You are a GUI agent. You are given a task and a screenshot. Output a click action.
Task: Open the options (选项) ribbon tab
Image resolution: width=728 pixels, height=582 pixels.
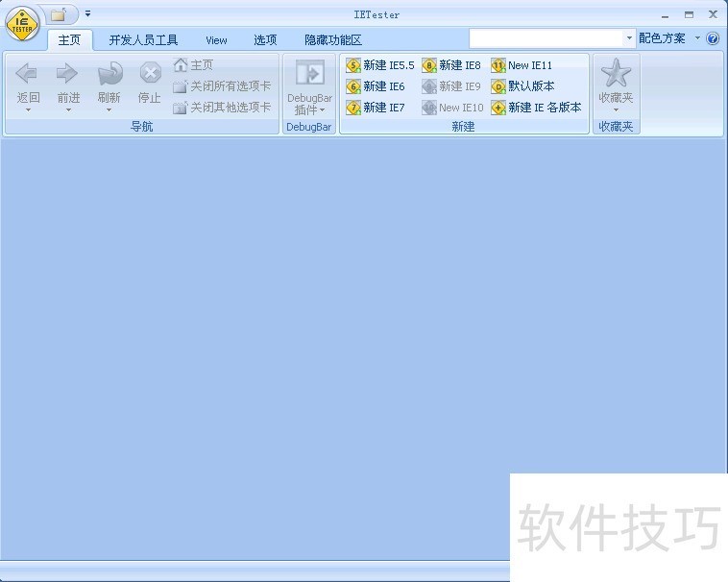pos(265,40)
